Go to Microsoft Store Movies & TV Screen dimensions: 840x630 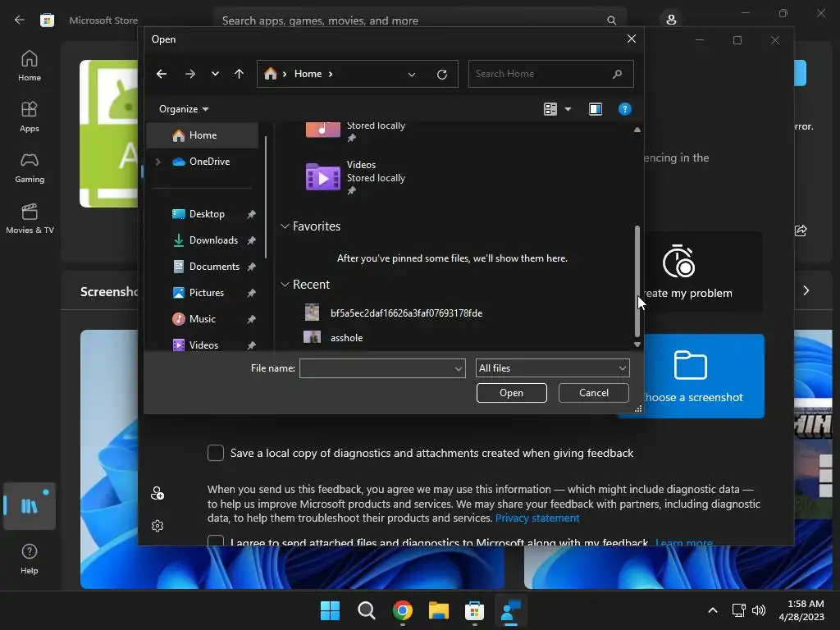(x=30, y=218)
